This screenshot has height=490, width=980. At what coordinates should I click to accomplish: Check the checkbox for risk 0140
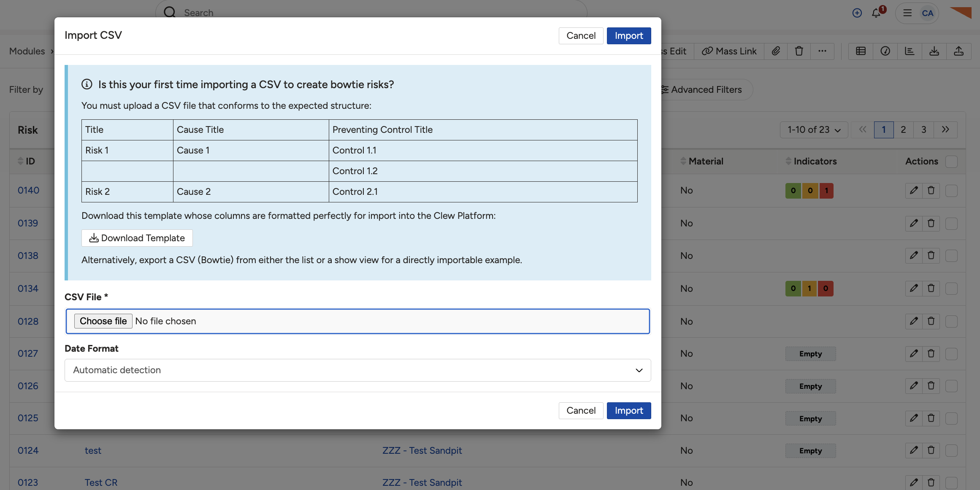(951, 191)
